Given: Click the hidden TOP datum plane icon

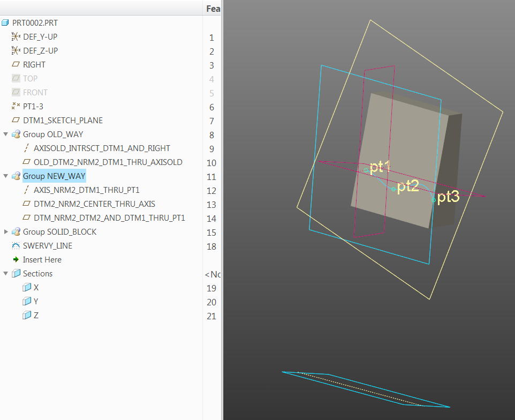Looking at the screenshot, I should coord(16,78).
